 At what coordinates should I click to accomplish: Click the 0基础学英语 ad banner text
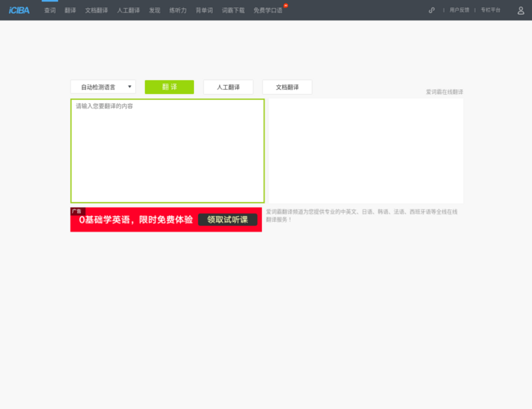[136, 220]
